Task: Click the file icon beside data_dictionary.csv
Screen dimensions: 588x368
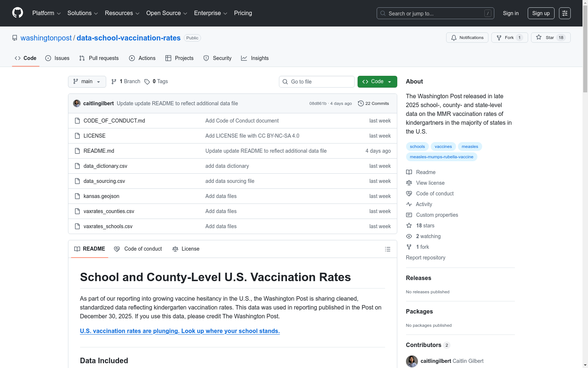Action: point(77,166)
